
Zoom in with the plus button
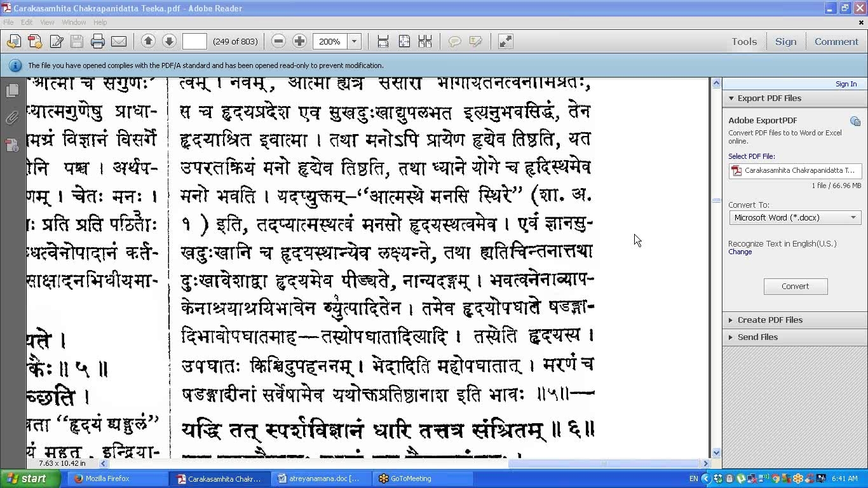click(x=299, y=41)
